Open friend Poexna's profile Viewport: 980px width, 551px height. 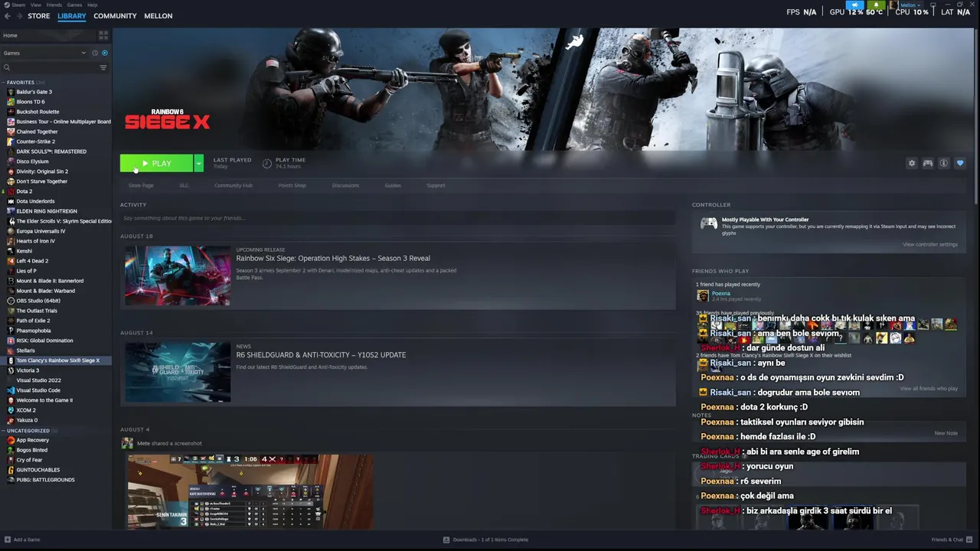coord(720,293)
